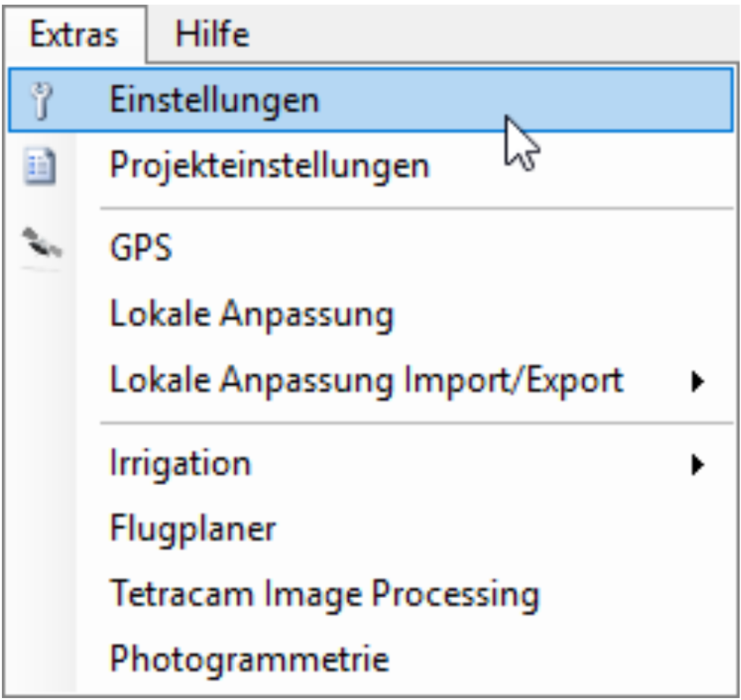The image size is (741, 700).
Task: Click the wrench icon beside Einstellungen
Action: point(40,101)
